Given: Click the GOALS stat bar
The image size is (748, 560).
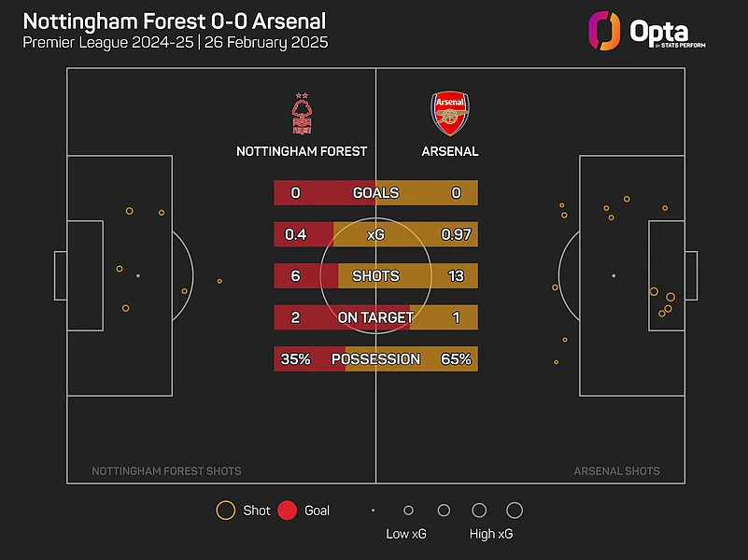Looking at the screenshot, I should (375, 193).
